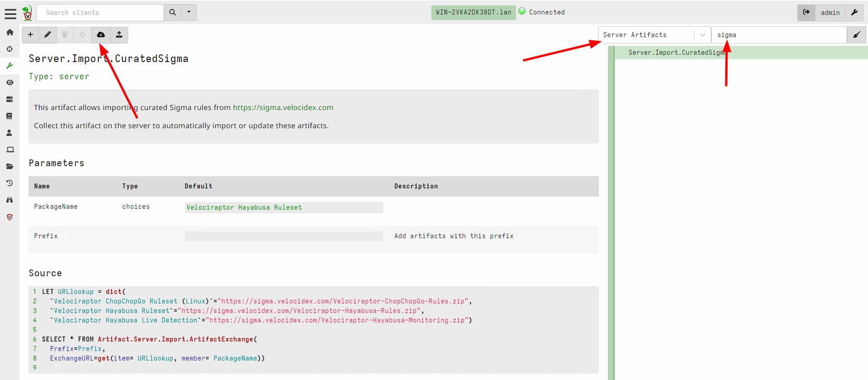The image size is (868, 380).
Task: Click the Type column header
Action: pos(130,186)
